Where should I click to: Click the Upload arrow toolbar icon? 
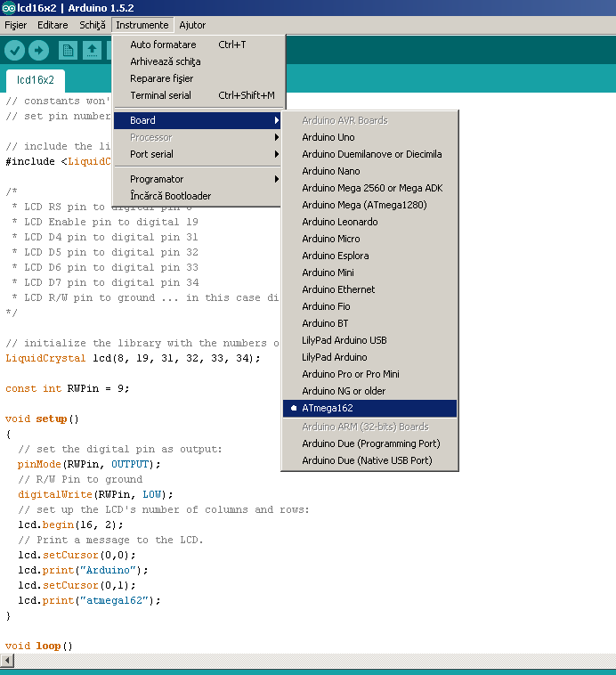point(39,51)
